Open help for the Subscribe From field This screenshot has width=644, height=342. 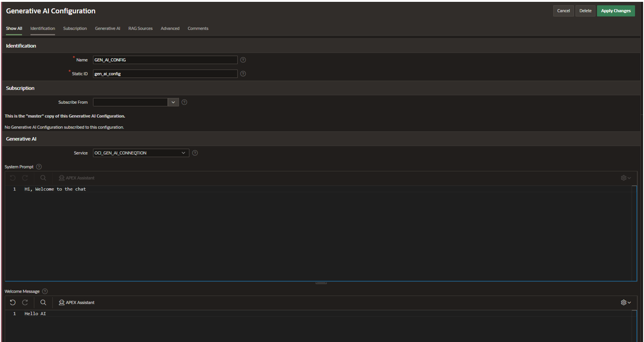point(184,103)
